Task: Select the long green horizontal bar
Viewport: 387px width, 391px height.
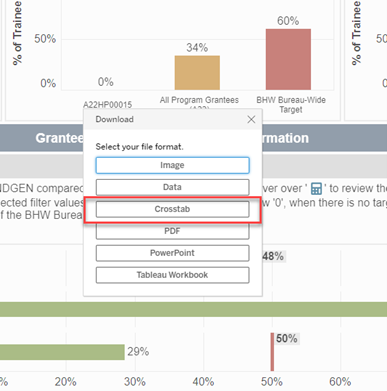Action: pos(193,309)
